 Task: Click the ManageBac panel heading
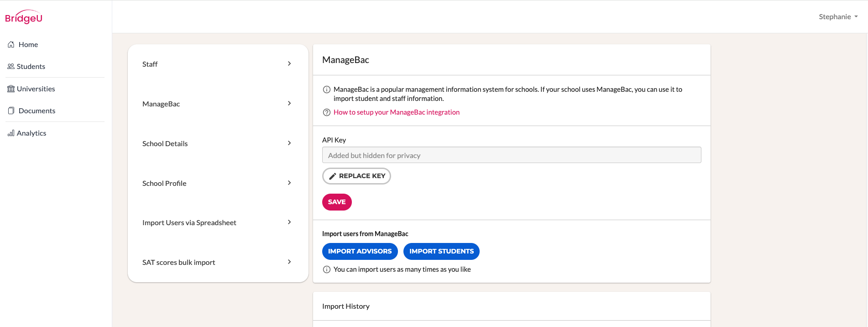pyautogui.click(x=345, y=60)
